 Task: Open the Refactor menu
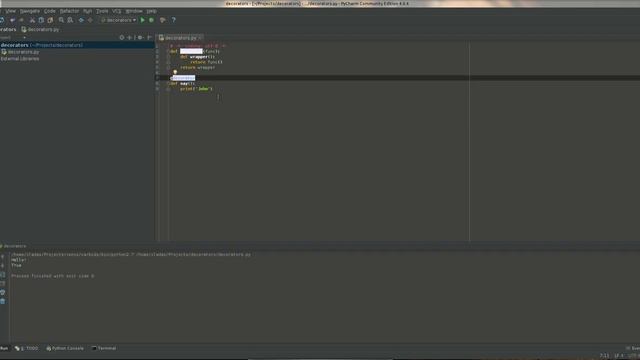pyautogui.click(x=69, y=11)
